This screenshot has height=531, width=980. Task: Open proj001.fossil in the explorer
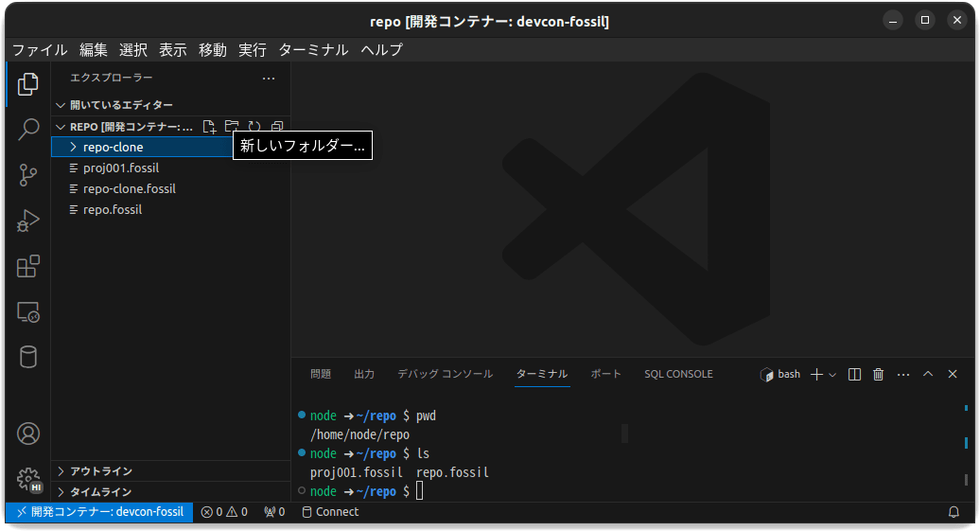170,168
